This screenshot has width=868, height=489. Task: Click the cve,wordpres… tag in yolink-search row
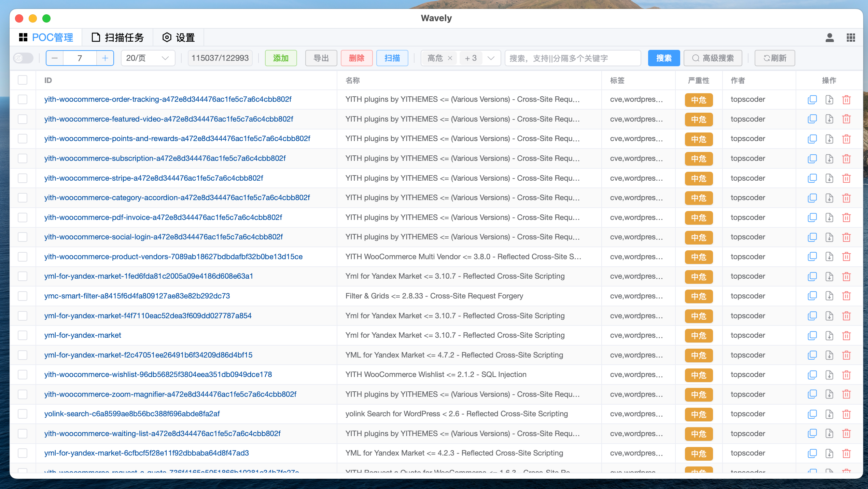point(636,414)
